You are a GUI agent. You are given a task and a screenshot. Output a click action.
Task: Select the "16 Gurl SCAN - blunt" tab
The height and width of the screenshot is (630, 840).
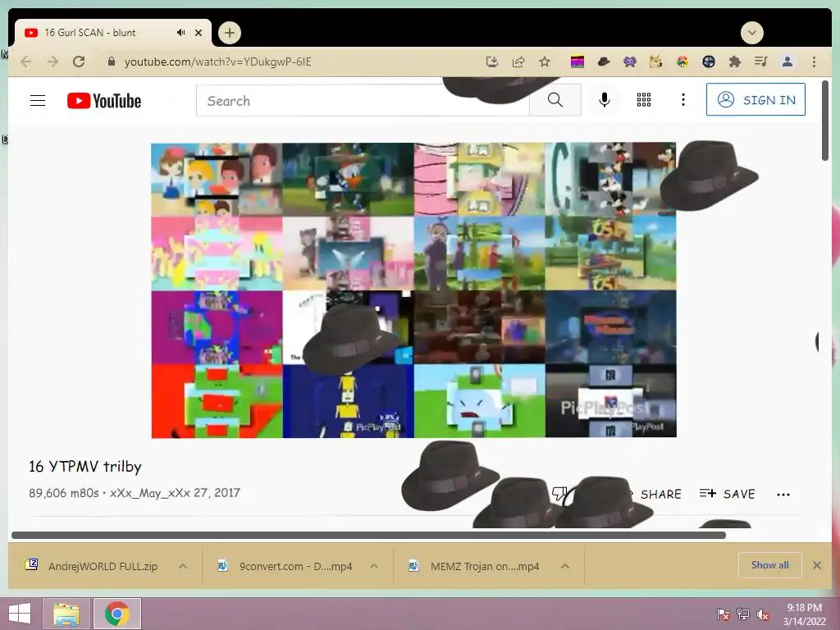coord(112,33)
